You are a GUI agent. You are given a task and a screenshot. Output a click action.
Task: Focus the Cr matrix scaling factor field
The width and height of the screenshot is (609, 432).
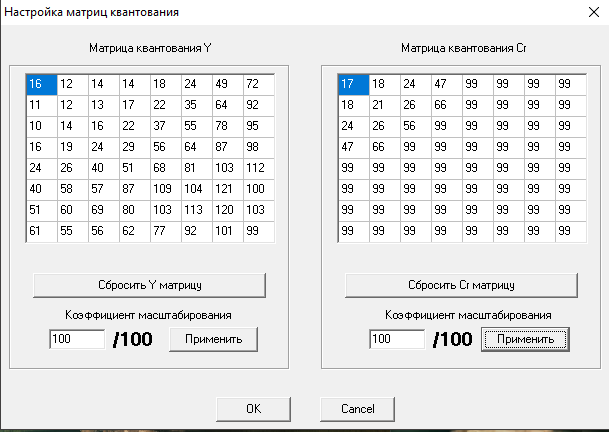[397, 339]
